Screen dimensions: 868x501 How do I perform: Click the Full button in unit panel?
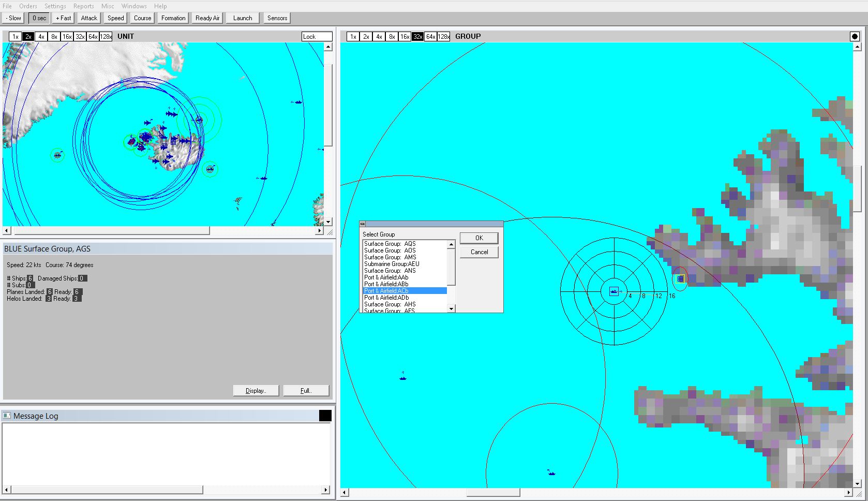click(x=306, y=391)
